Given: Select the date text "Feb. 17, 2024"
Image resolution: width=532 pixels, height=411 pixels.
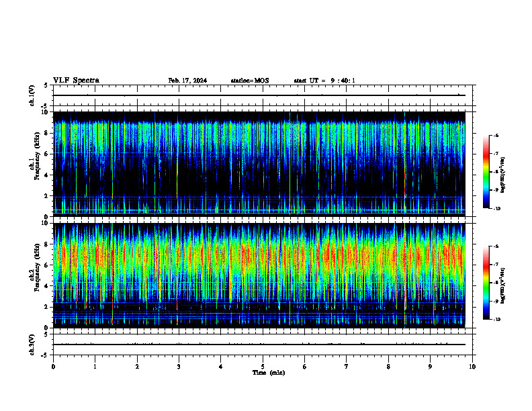Looking at the screenshot, I should [187, 81].
